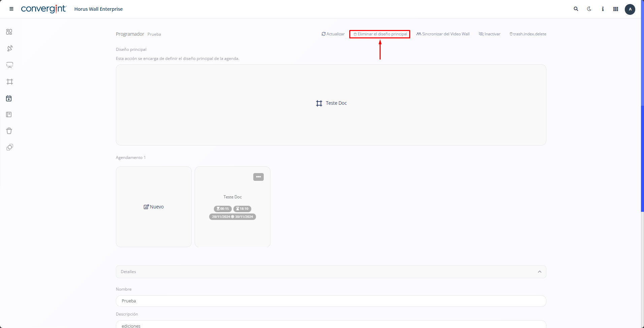
Task: Click the Nuevo schedule card
Action: pyautogui.click(x=154, y=207)
